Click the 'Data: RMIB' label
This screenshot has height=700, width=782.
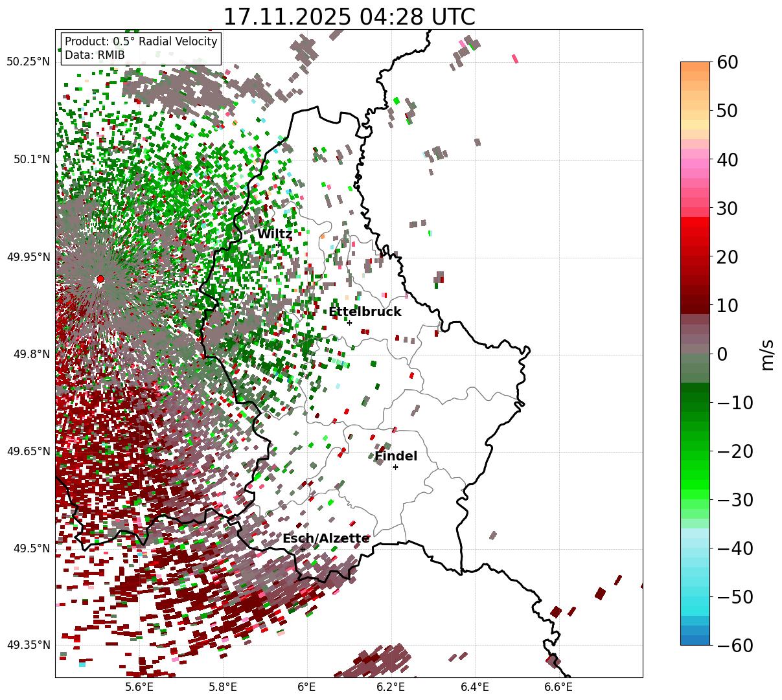(95, 55)
